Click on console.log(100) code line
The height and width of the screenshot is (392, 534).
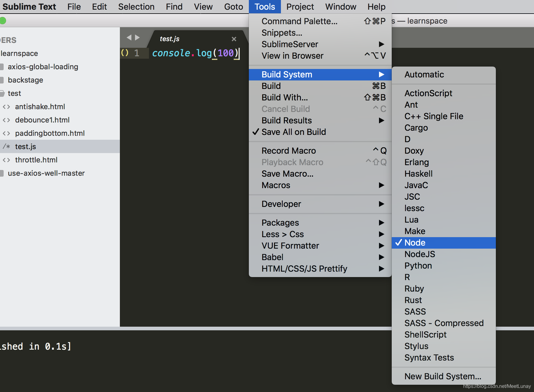tap(196, 53)
